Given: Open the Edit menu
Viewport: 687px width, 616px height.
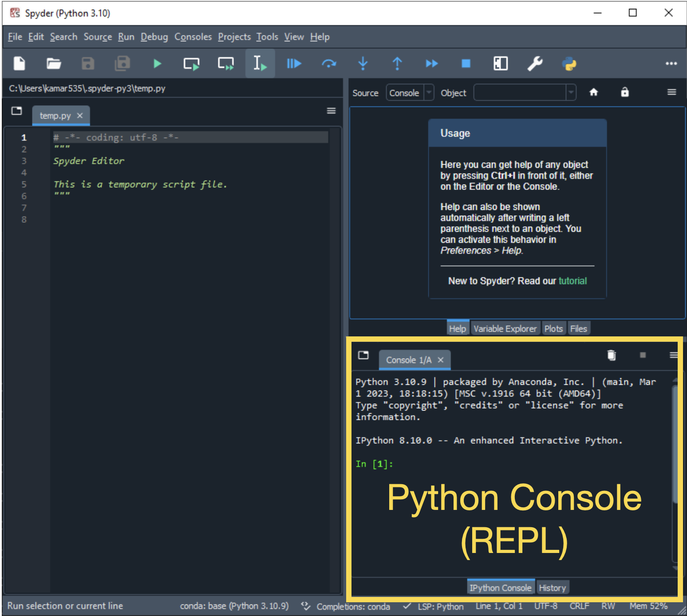Looking at the screenshot, I should pyautogui.click(x=36, y=37).
